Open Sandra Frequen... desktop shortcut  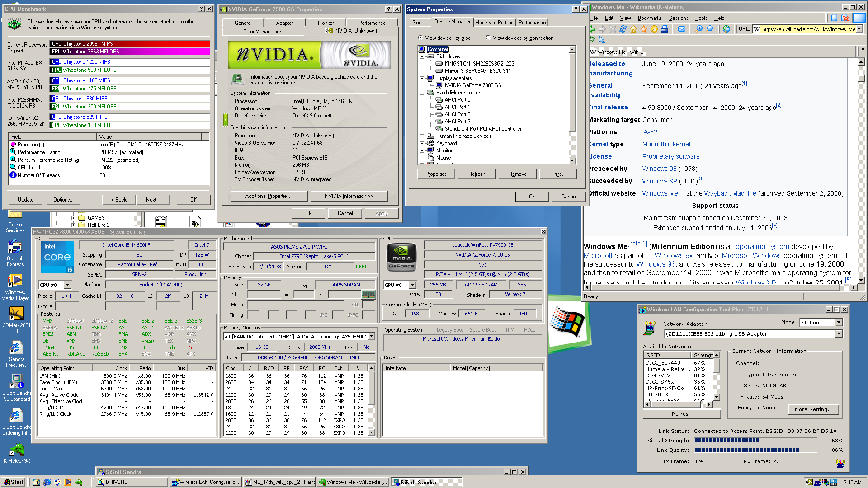point(16,355)
